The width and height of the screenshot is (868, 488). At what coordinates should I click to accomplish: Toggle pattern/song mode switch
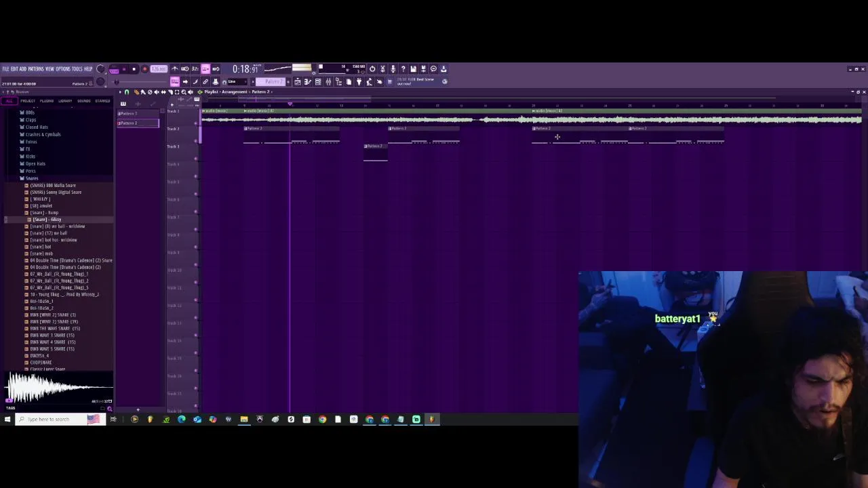point(114,68)
